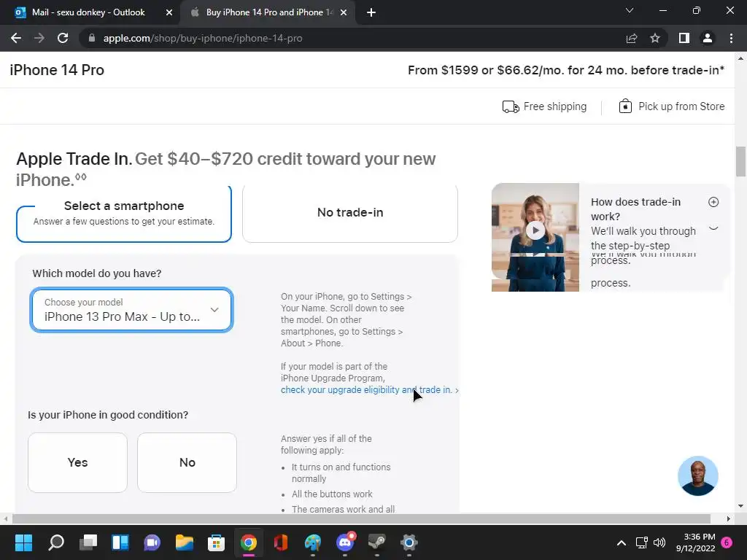This screenshot has height=560, width=747.
Task: Open the Windows Start menu
Action: (23, 542)
